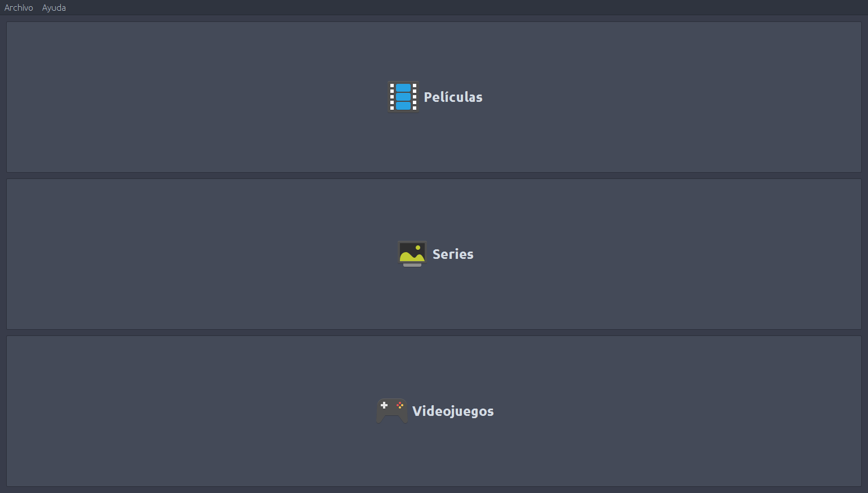Image resolution: width=868 pixels, height=493 pixels.
Task: Click the white D-pad cross on the gamepad
Action: (x=384, y=405)
